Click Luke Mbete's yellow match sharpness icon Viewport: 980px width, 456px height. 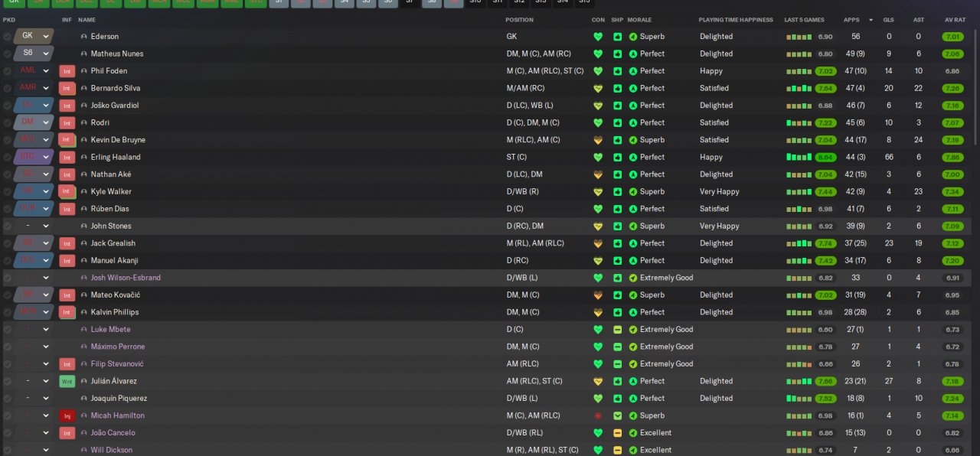click(x=617, y=330)
